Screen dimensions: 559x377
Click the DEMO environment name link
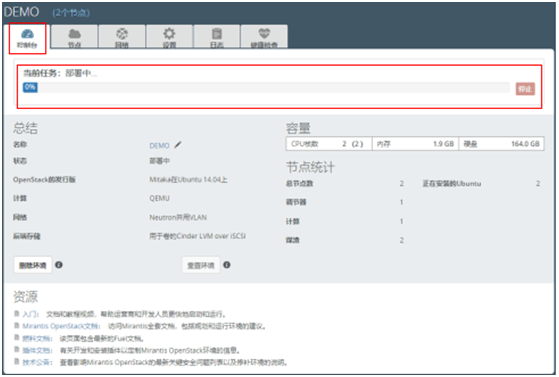(159, 146)
